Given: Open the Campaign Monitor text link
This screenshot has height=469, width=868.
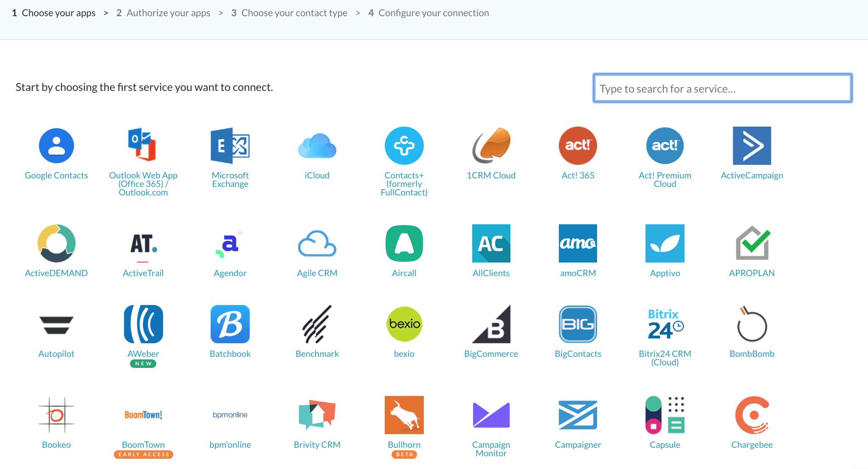Looking at the screenshot, I should tap(491, 449).
